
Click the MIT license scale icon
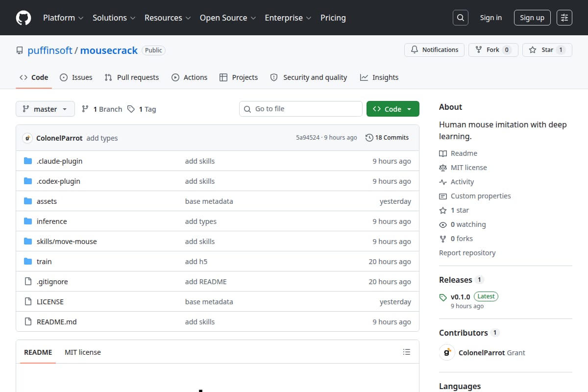coord(443,168)
